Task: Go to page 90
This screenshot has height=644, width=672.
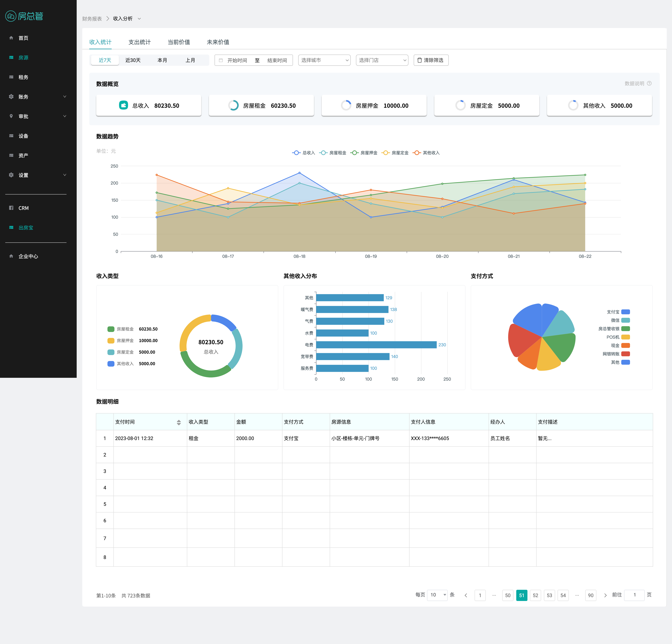Action: tap(591, 595)
